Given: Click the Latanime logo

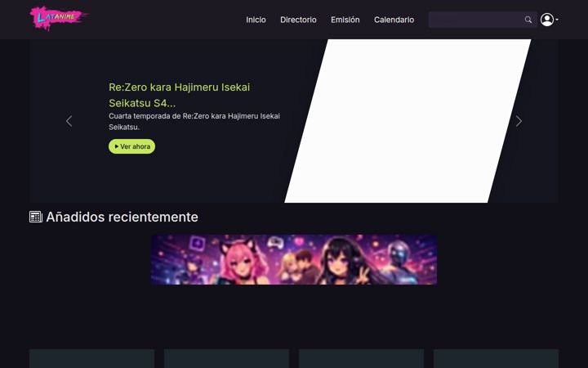Looking at the screenshot, I should click(59, 18).
